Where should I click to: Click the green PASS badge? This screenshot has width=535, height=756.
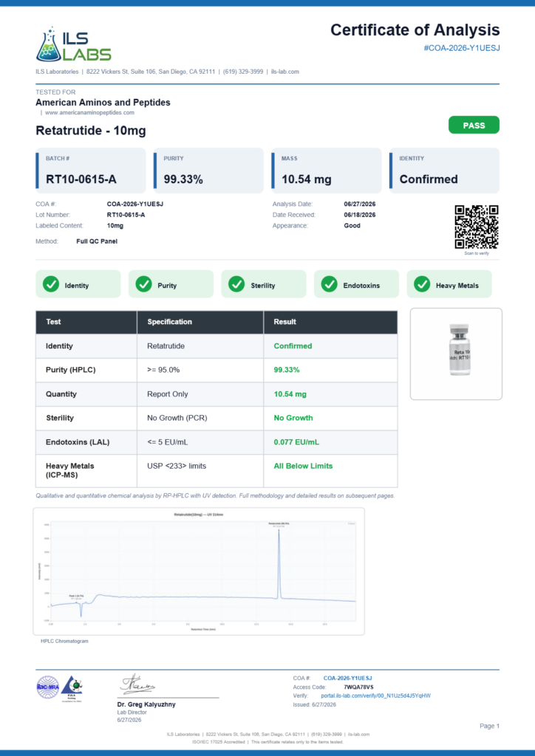474,126
